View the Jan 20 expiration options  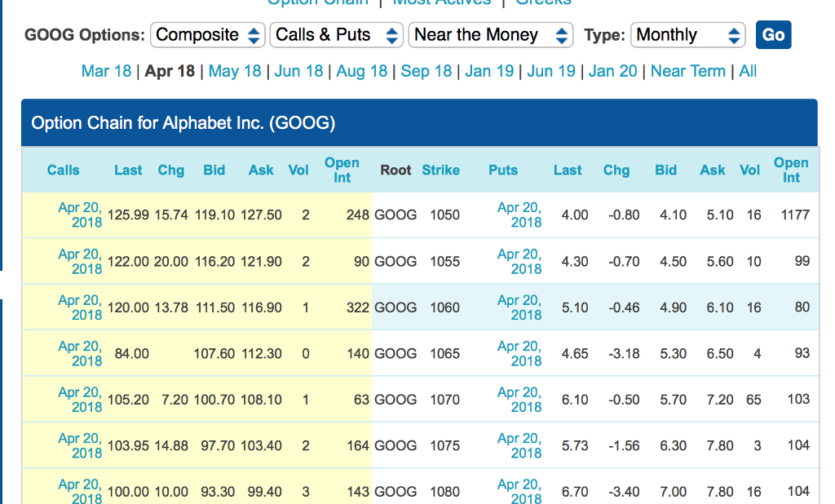[x=613, y=72]
